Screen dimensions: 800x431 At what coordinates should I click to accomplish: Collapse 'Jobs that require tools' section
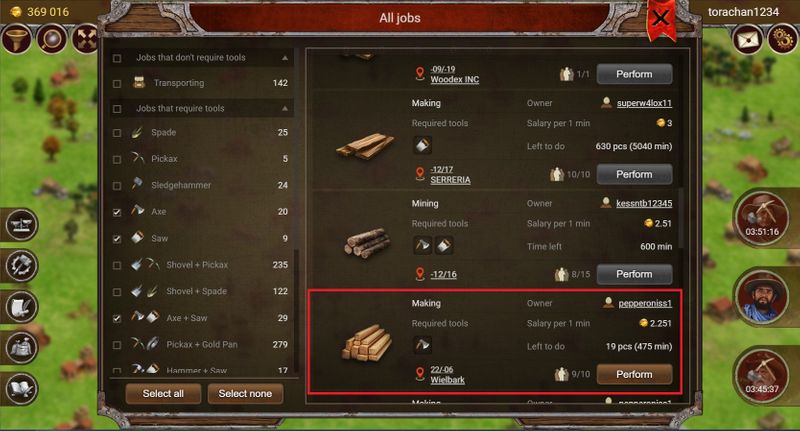(285, 109)
